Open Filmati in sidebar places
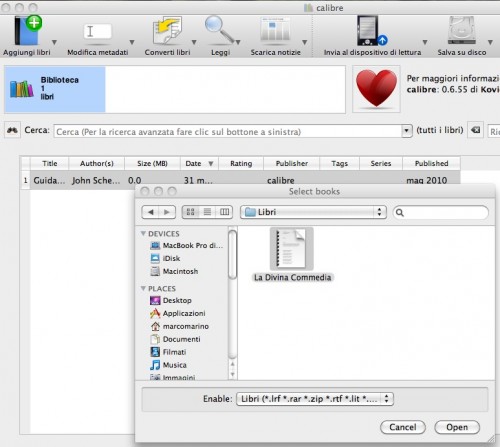This screenshot has width=500, height=447. click(x=168, y=352)
